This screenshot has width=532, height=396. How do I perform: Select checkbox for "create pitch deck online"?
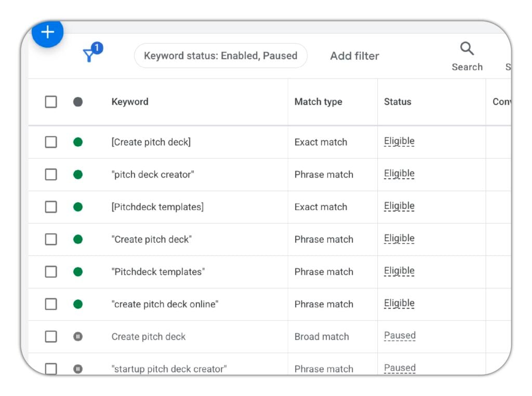pyautogui.click(x=51, y=304)
